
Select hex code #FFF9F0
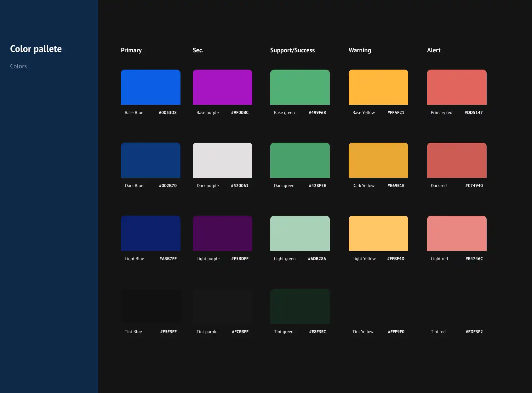coord(396,332)
